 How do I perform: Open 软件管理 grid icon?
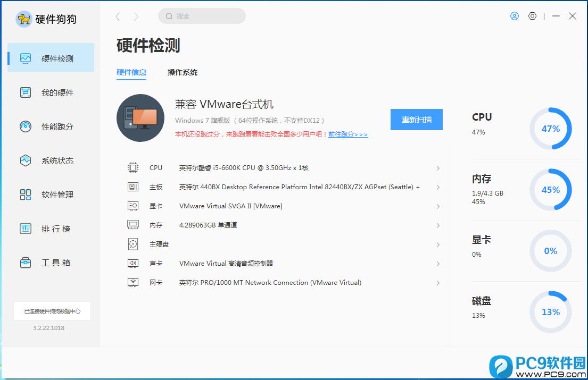click(26, 195)
